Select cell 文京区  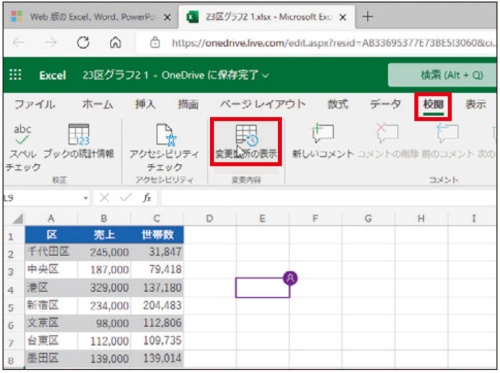click(x=51, y=323)
